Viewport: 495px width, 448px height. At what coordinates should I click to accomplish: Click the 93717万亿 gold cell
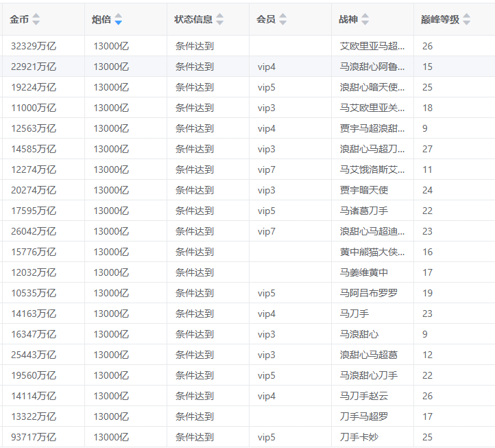tap(34, 437)
